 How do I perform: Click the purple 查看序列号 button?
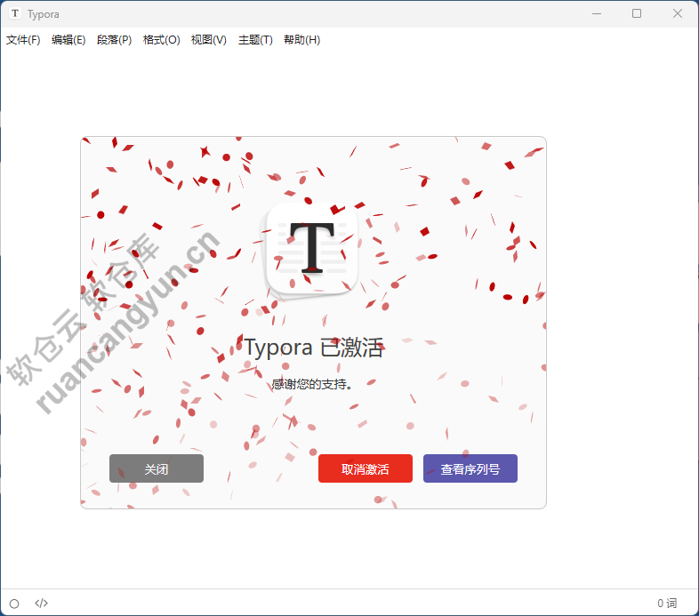coord(470,469)
